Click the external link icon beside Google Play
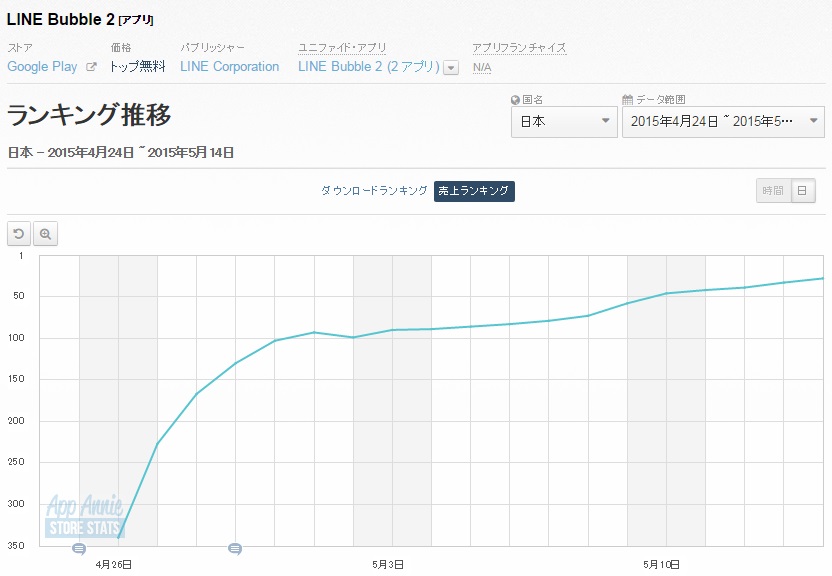Viewport: 832px width, 576px height. [92, 67]
